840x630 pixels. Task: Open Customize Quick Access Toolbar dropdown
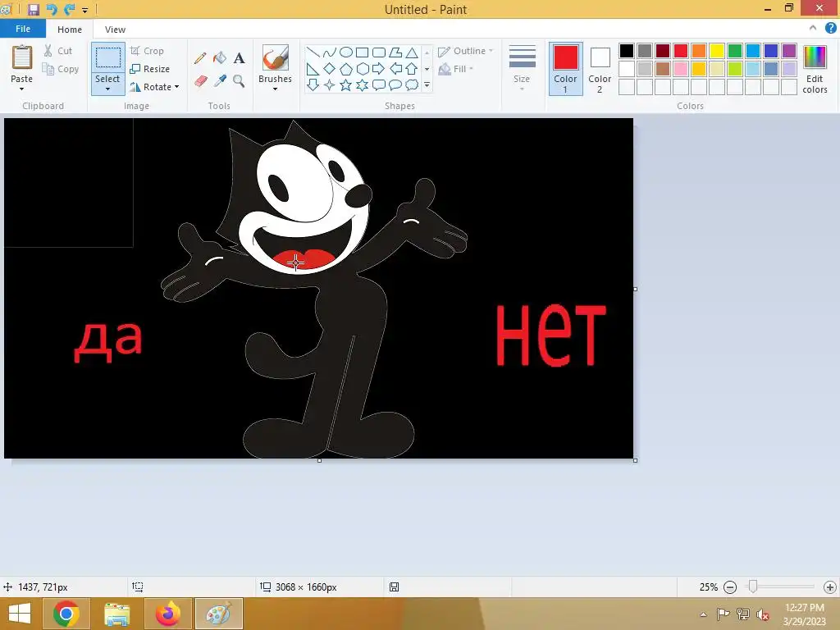(x=84, y=10)
